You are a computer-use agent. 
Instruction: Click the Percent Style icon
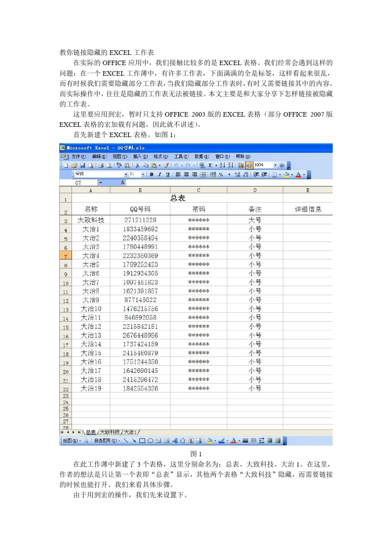coord(221,175)
